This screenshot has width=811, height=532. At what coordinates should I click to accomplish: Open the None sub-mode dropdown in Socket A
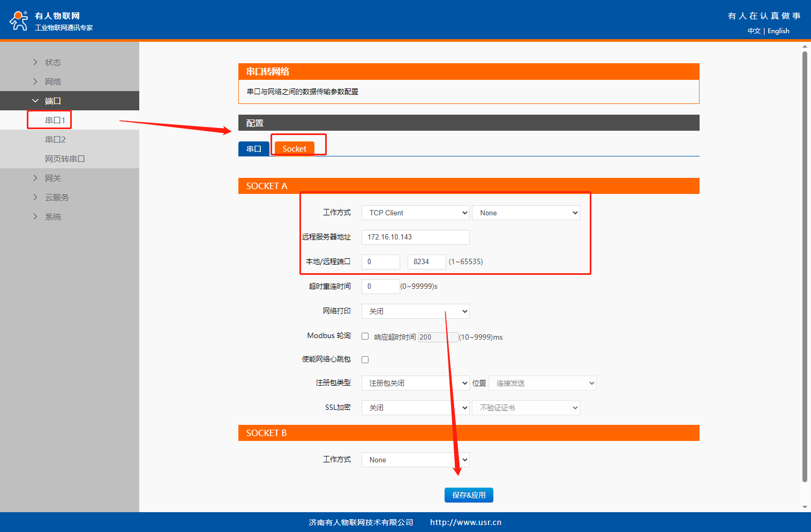point(526,213)
